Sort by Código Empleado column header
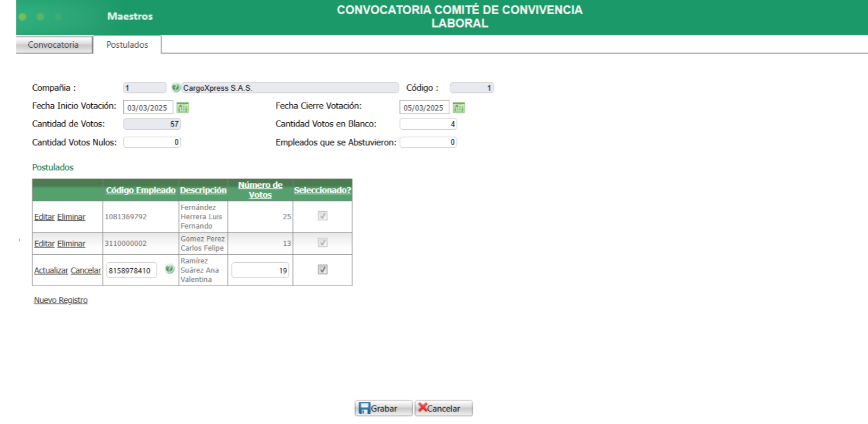Screen dimensions: 868x424 click(x=141, y=190)
